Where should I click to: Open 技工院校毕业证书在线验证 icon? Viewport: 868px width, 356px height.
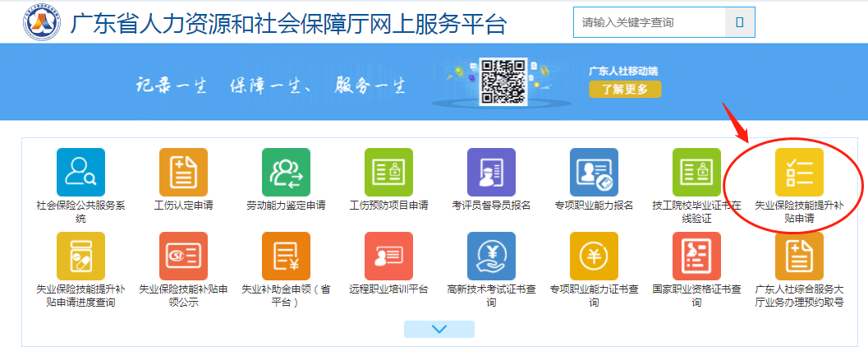pos(696,173)
